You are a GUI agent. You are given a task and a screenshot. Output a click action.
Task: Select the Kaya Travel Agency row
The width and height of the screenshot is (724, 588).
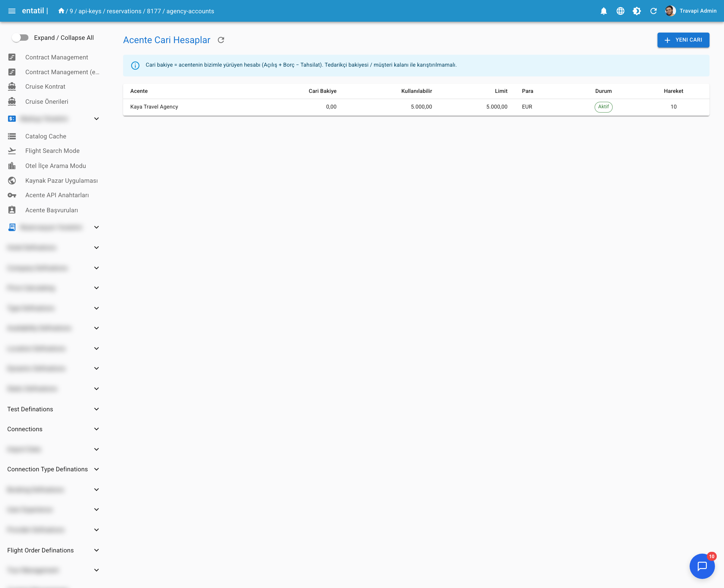[416, 107]
